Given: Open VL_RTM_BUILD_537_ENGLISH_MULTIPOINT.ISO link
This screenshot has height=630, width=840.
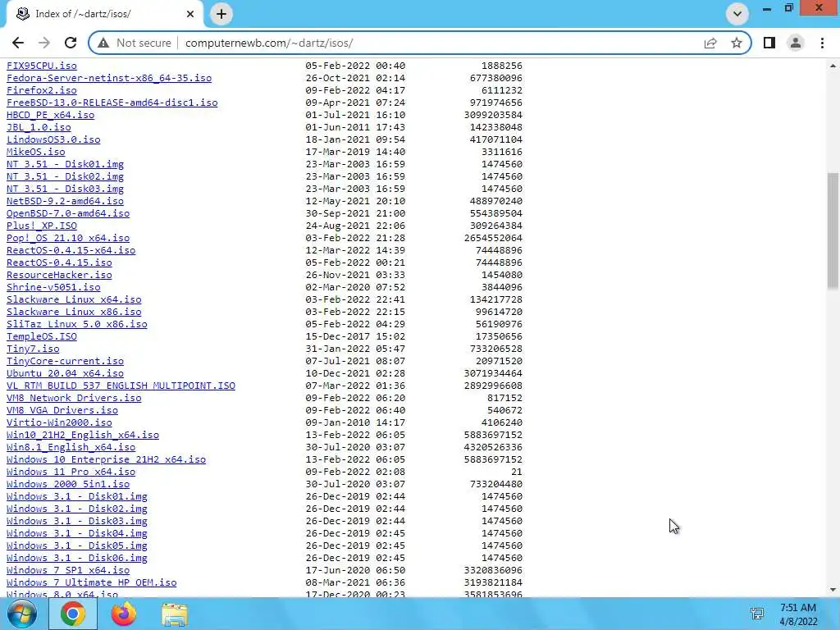Looking at the screenshot, I should click(x=121, y=386).
